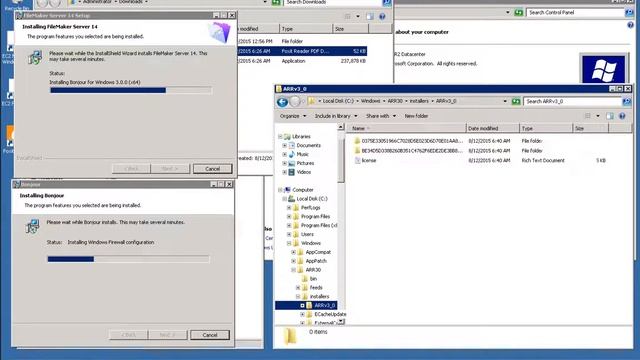Image resolution: width=640 pixels, height=360 pixels.
Task: Cancel the FileMaker Server 14 installation
Action: pos(212,169)
